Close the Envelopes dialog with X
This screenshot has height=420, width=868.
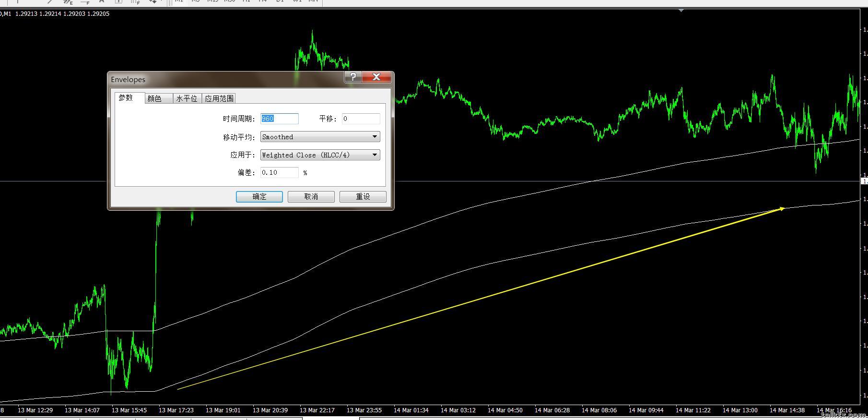pyautogui.click(x=376, y=77)
